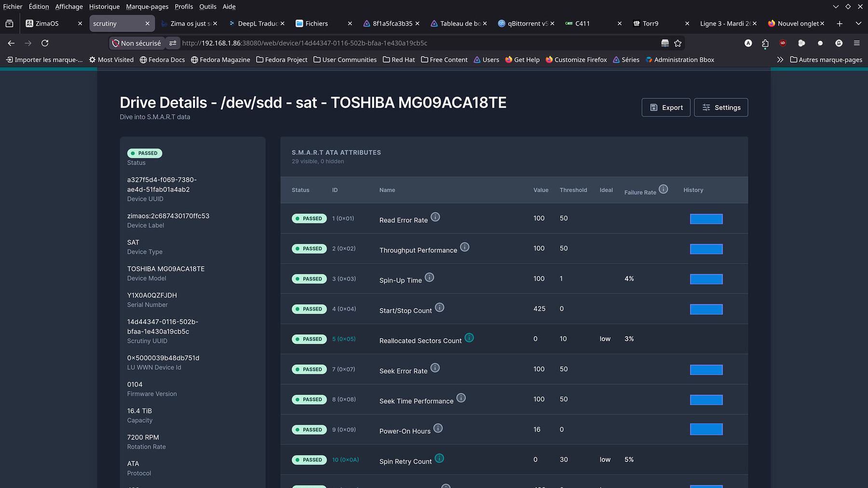Show Failure Rate column info tooltip
This screenshot has height=488, width=868.
(664, 189)
